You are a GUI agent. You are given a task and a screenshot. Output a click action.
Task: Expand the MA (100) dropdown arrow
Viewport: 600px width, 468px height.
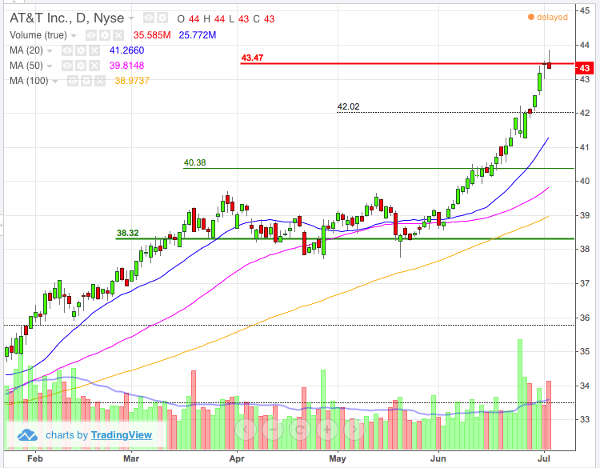55,81
